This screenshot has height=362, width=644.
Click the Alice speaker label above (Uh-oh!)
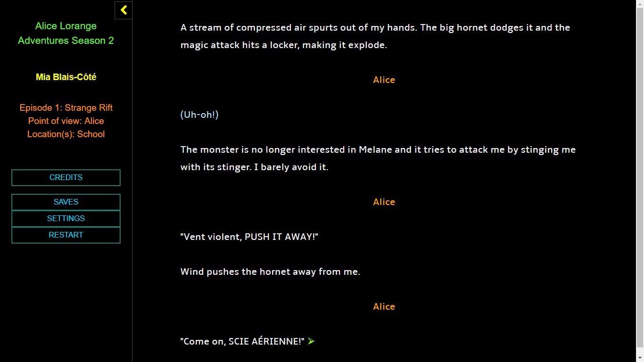(384, 80)
